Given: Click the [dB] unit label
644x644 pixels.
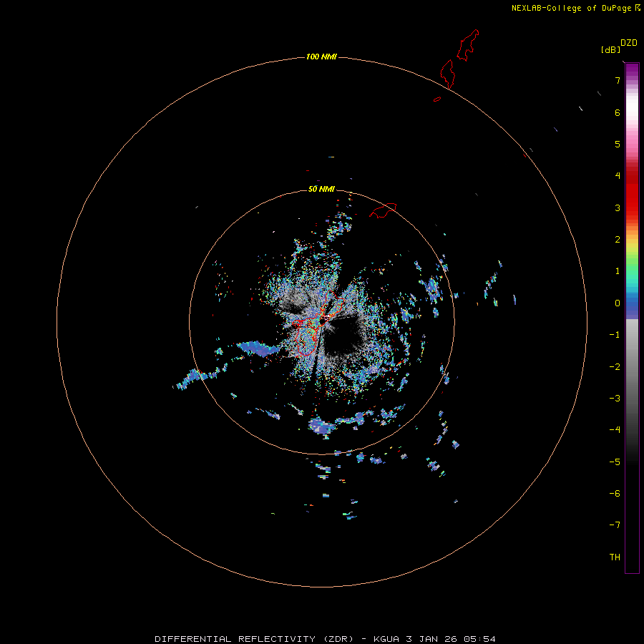Looking at the screenshot, I should click(611, 49).
